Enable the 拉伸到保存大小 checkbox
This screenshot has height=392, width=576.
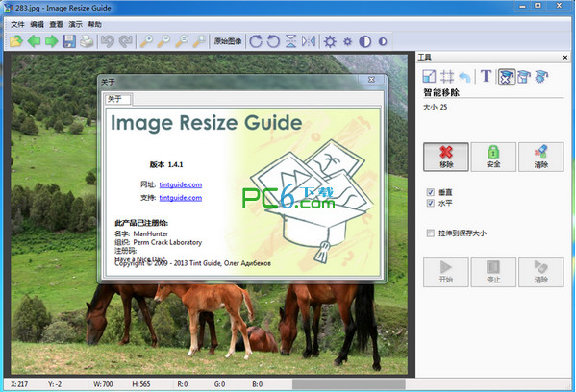pos(431,233)
